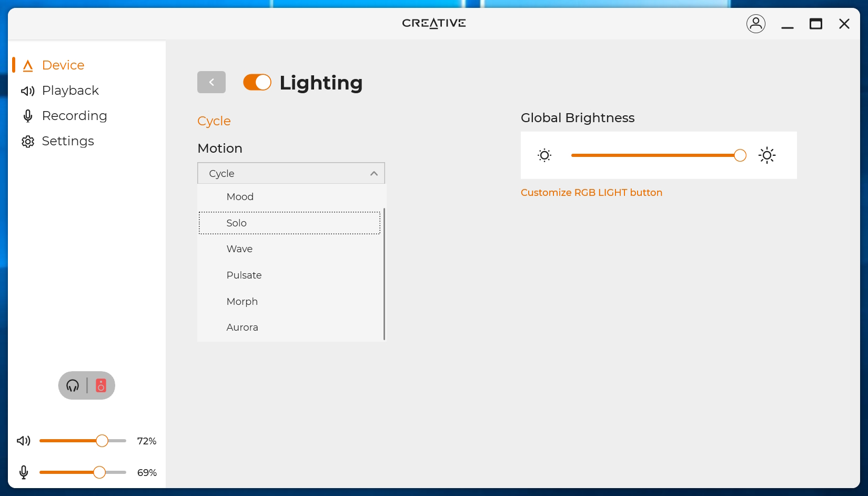The height and width of the screenshot is (496, 868).
Task: Open the Playback section in the sidebar
Action: coord(70,91)
